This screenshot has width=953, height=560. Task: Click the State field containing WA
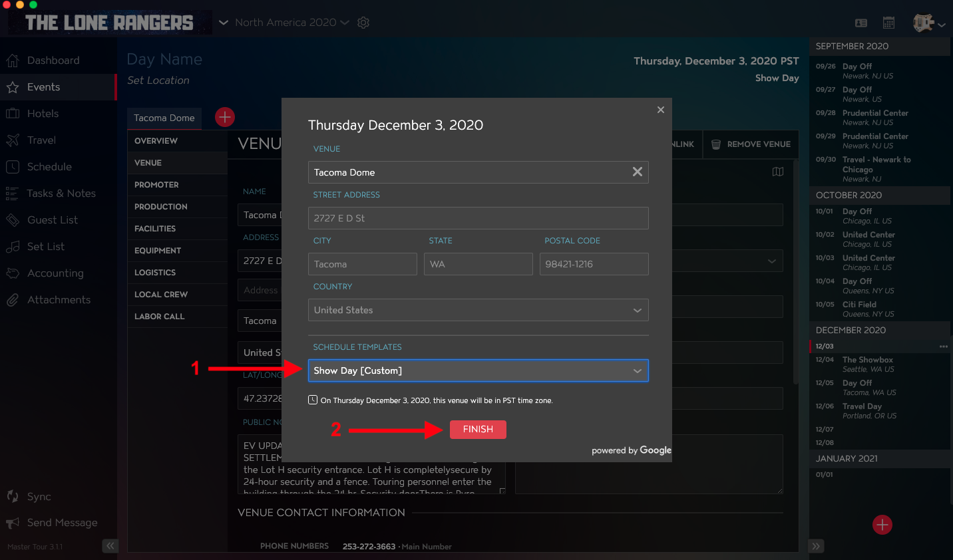coord(478,264)
